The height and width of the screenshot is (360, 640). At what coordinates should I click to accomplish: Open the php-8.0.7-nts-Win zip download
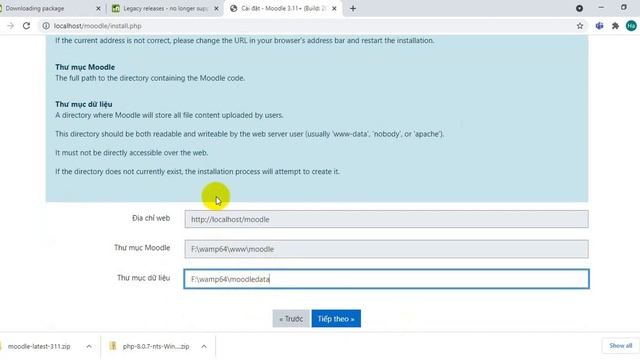[156, 346]
